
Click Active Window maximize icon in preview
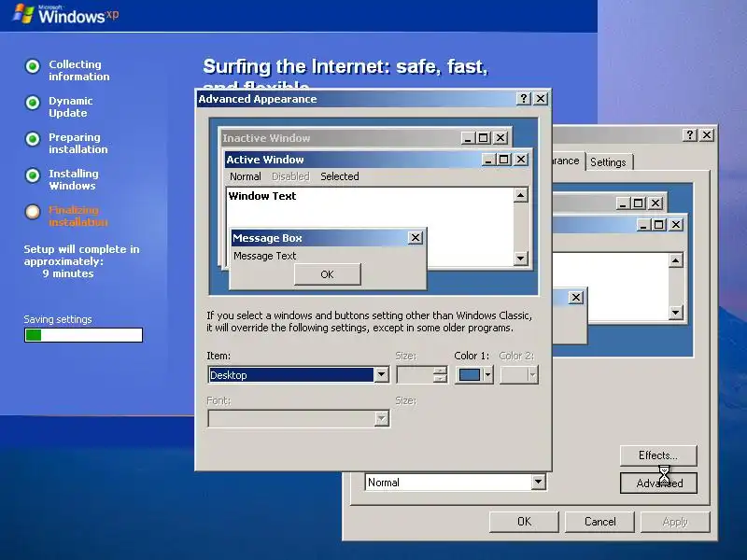click(503, 159)
